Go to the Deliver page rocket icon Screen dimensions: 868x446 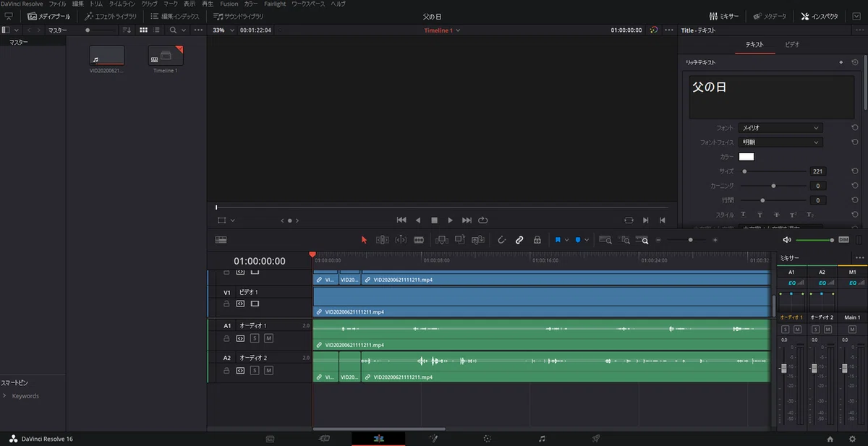tap(596, 438)
